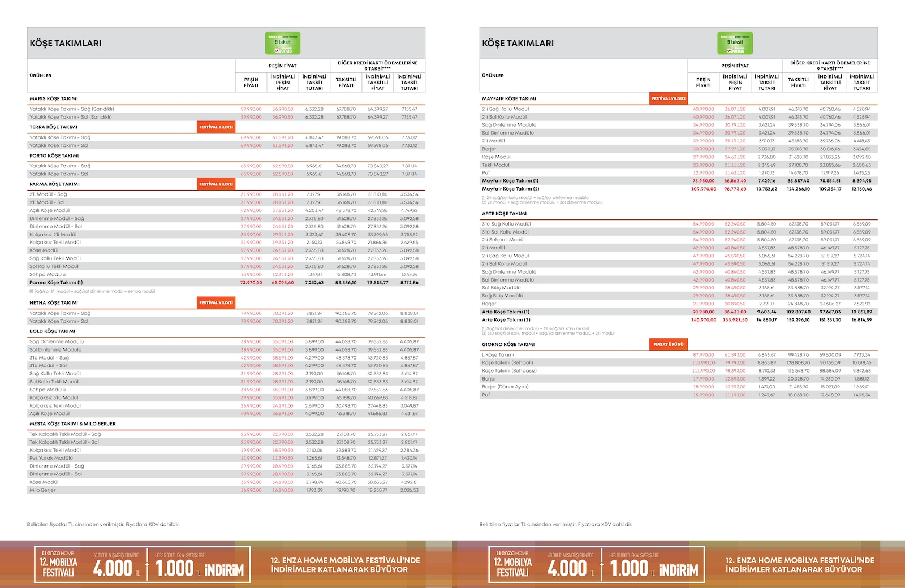The width and height of the screenshot is (905, 588).
Task: Click the Milo Berjer row
Action: (226, 490)
